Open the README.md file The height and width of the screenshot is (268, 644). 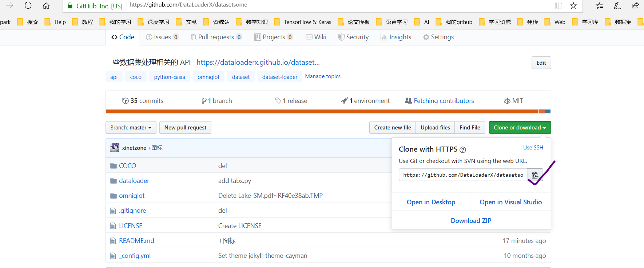click(x=136, y=241)
